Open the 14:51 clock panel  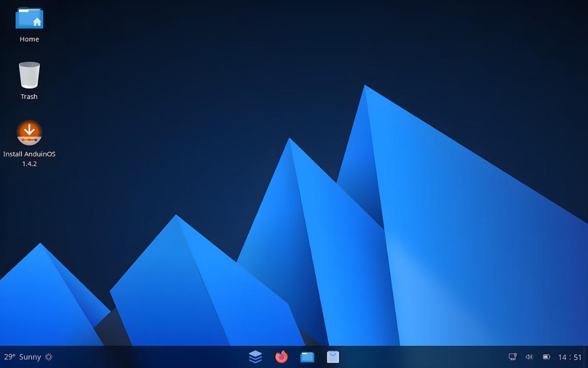[569, 357]
